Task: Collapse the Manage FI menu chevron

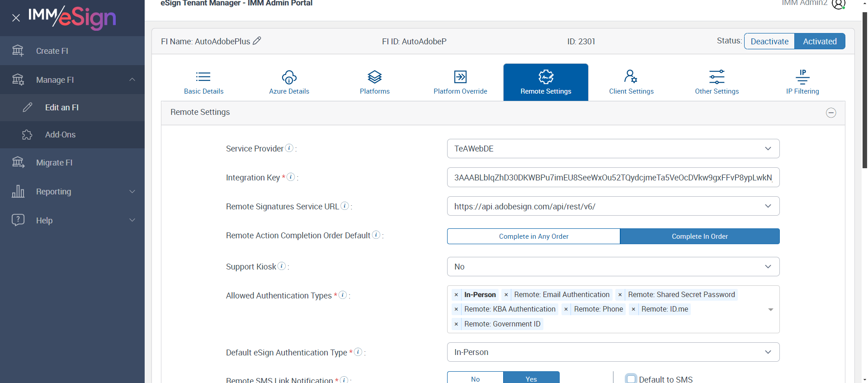Action: click(132, 80)
